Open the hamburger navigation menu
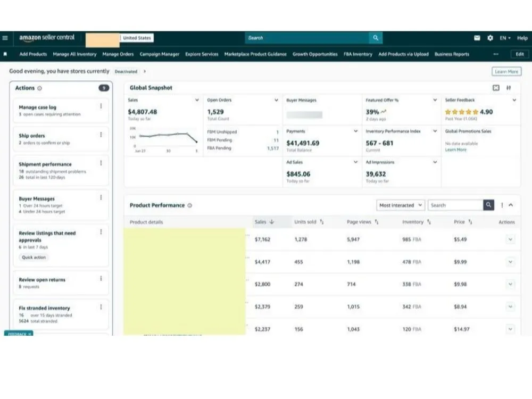This screenshot has height=399, width=532. point(5,38)
